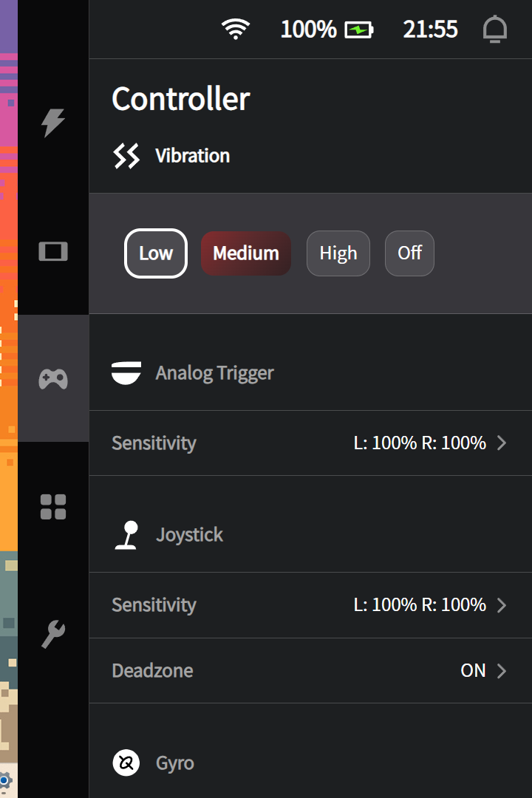Set vibration to Low

point(156,253)
